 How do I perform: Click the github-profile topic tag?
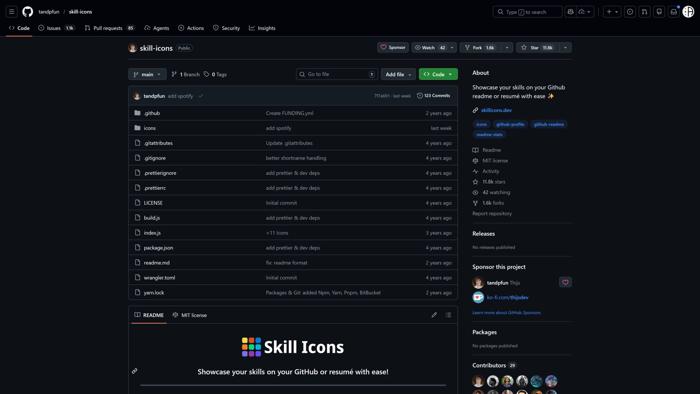(510, 124)
